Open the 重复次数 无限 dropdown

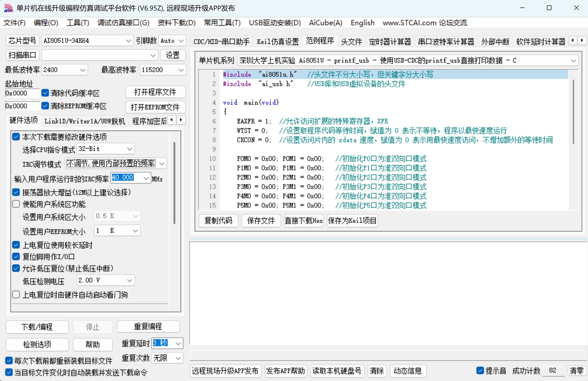tap(167, 358)
